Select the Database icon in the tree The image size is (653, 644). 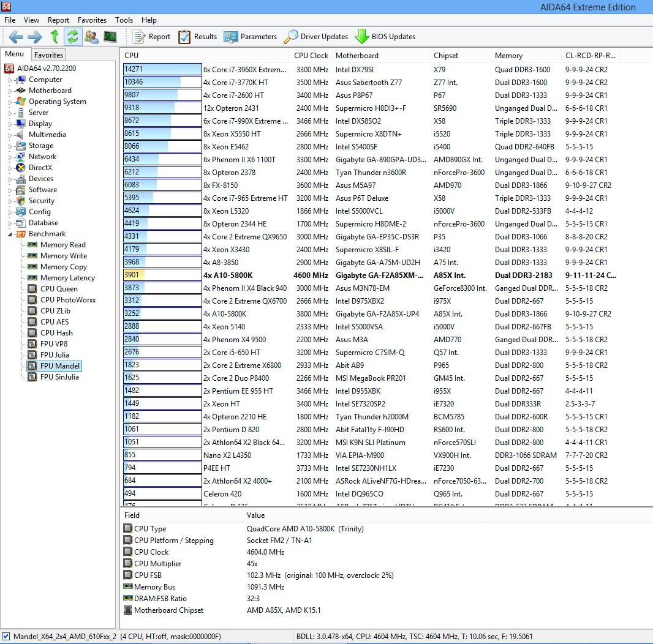point(20,223)
